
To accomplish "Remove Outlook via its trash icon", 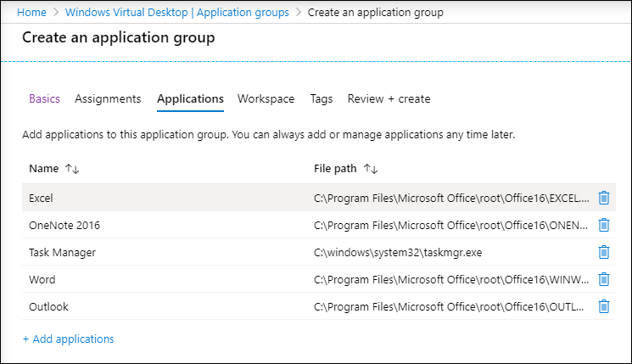I will (x=603, y=306).
